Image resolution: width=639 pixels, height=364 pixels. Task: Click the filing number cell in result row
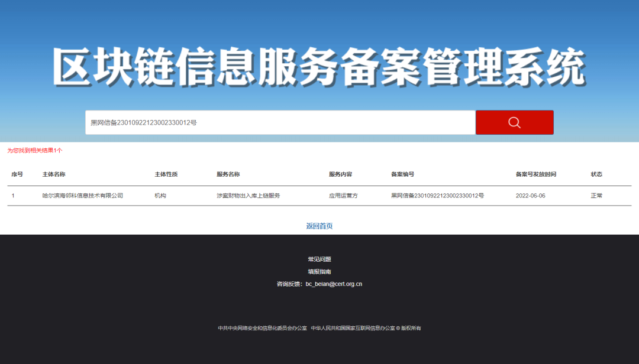437,196
